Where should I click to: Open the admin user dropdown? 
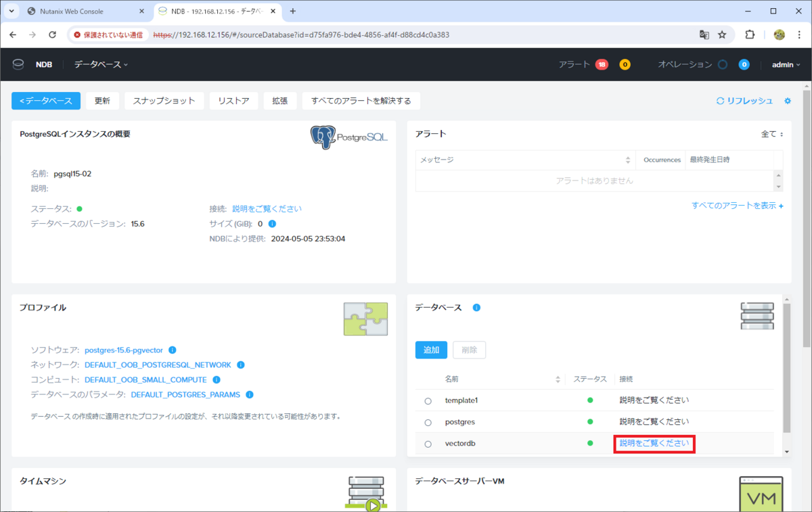(786, 64)
